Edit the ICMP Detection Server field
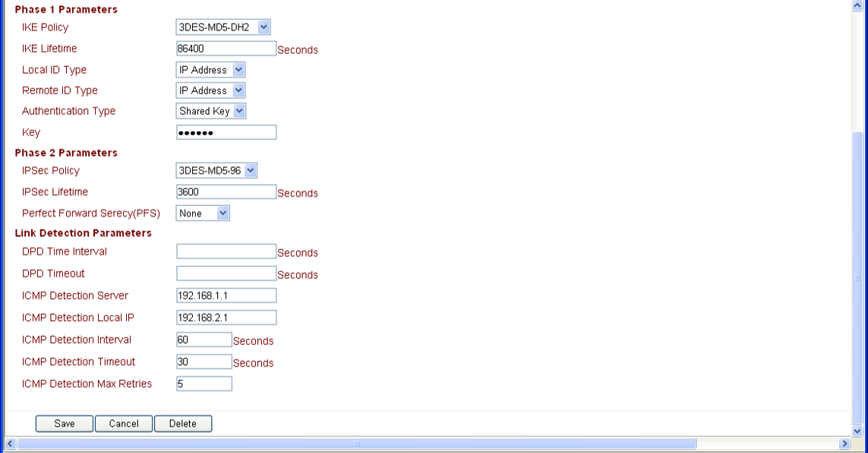The width and height of the screenshot is (868, 453). (226, 296)
